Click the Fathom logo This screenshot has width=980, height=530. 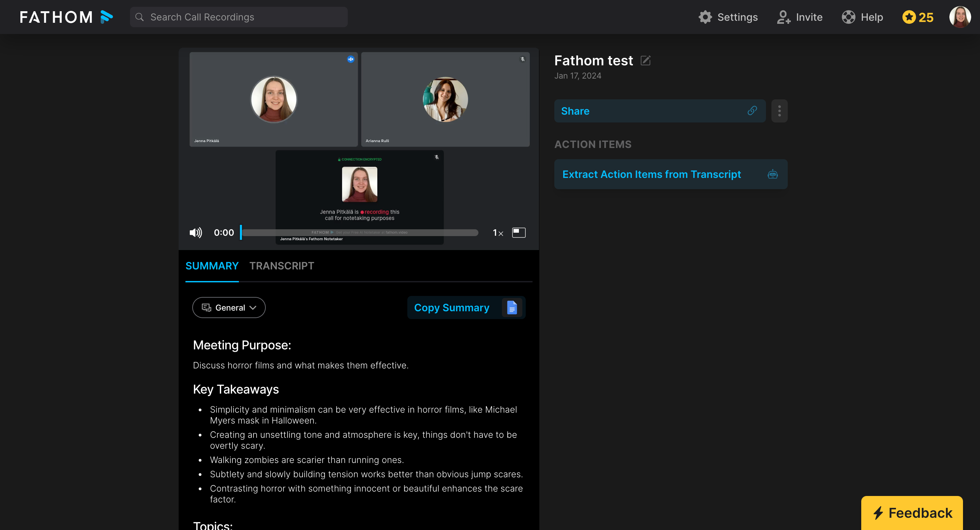point(66,17)
